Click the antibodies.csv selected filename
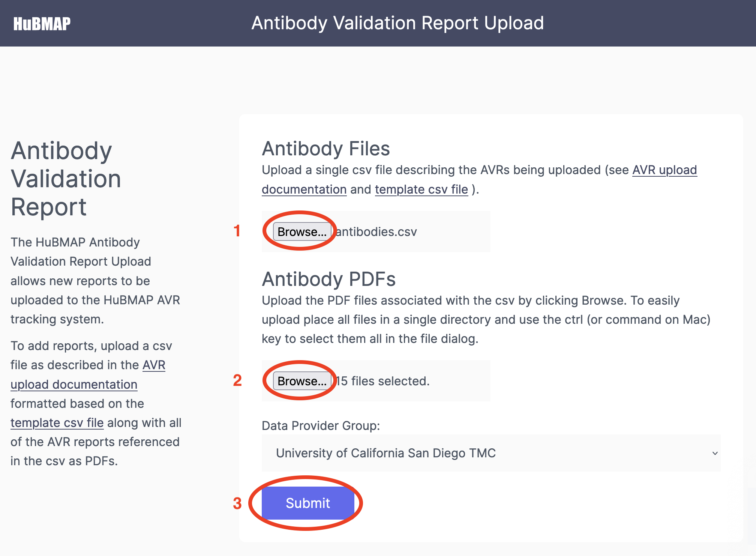The height and width of the screenshot is (556, 756). click(x=376, y=232)
